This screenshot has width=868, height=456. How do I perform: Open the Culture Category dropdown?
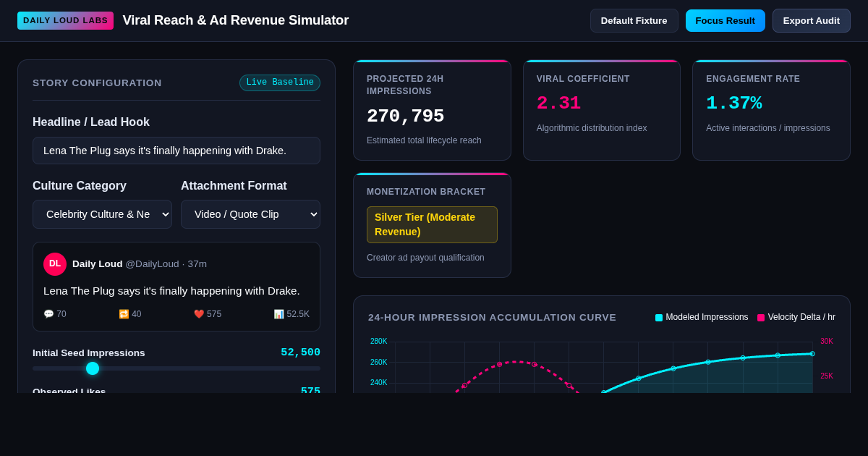point(102,214)
